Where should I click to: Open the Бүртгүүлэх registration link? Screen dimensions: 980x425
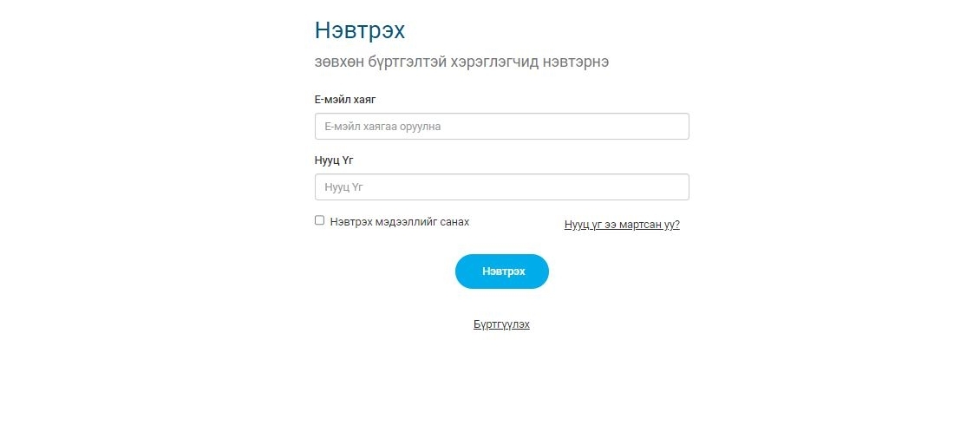click(501, 324)
